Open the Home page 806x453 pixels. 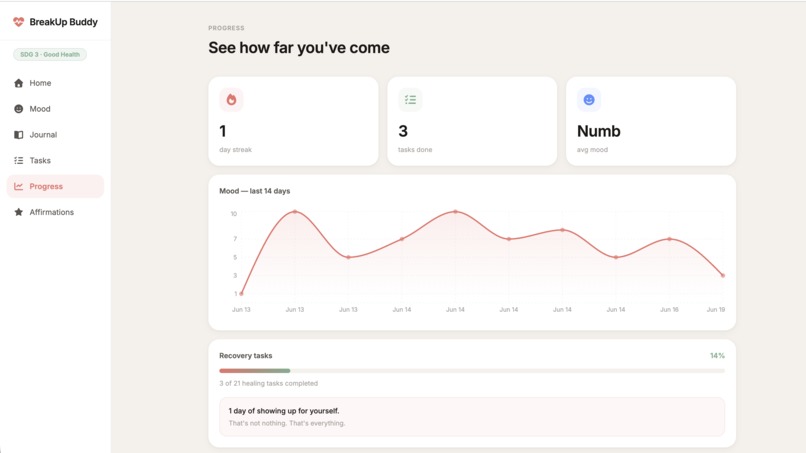[55, 83]
